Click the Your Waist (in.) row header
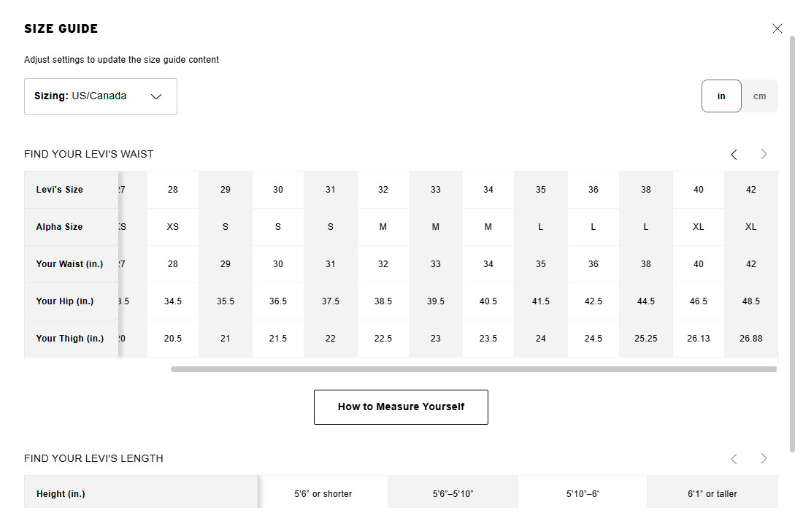The width and height of the screenshot is (803, 532). click(x=72, y=264)
